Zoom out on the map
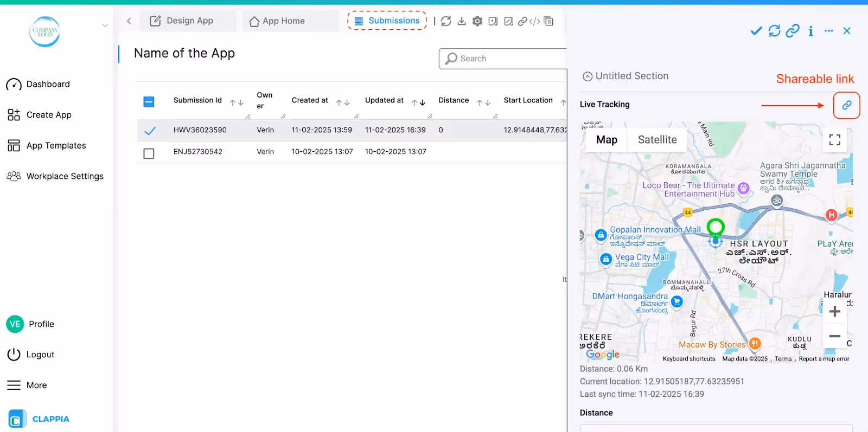Viewport: 868px width, 432px height. pos(835,336)
